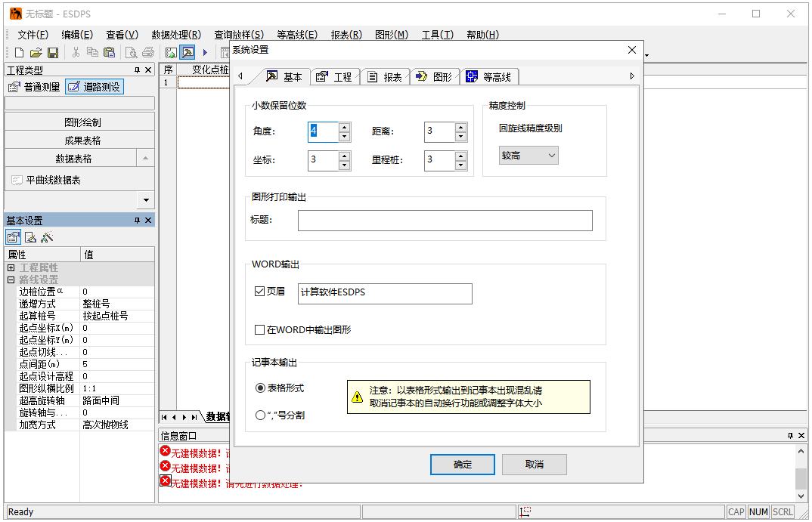Click status bar coordinate icon
Screen dimensions: 812x522
coord(525,511)
